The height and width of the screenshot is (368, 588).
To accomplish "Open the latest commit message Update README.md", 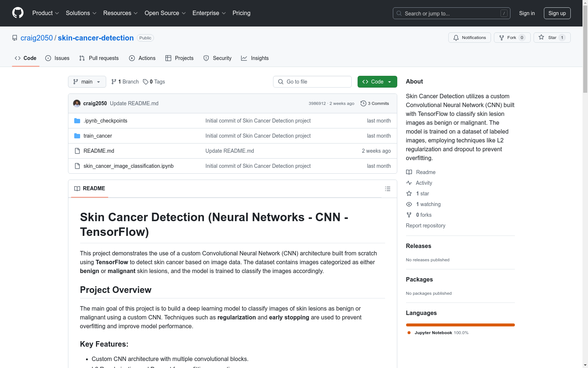I will pyautogui.click(x=134, y=103).
